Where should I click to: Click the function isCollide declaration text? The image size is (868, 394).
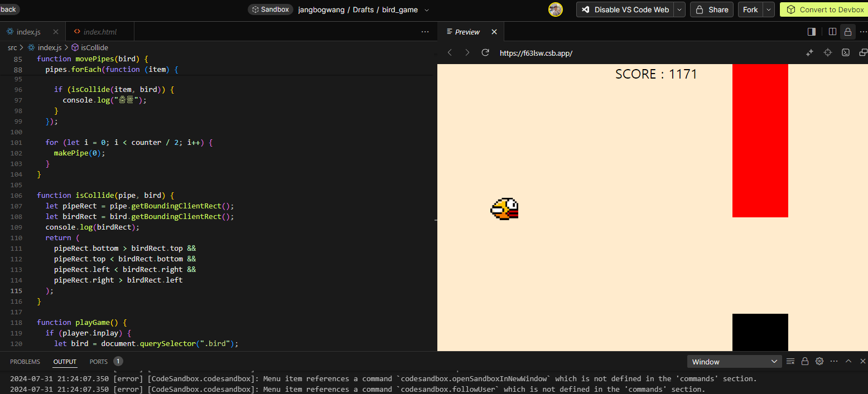click(x=105, y=195)
